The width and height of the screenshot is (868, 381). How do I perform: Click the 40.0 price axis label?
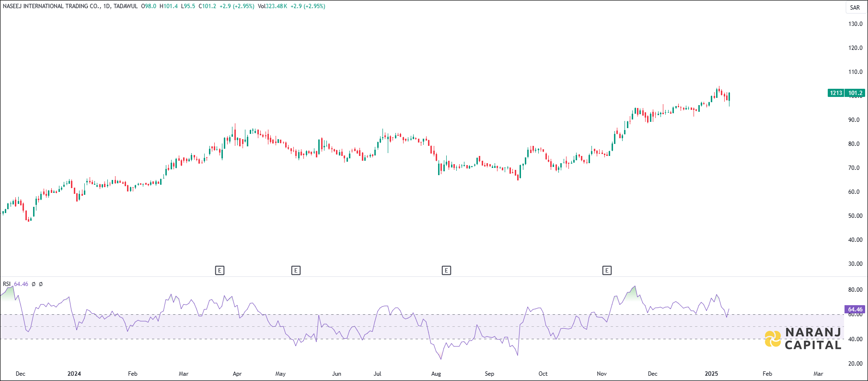(x=855, y=240)
